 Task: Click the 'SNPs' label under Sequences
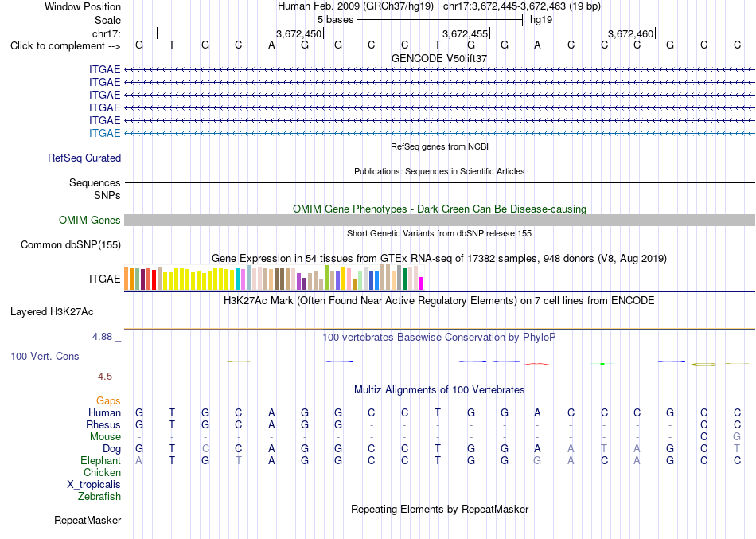pyautogui.click(x=107, y=195)
